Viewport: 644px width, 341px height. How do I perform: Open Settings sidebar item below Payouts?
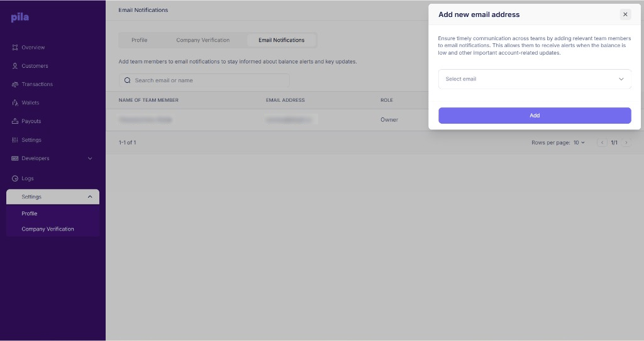tap(31, 140)
